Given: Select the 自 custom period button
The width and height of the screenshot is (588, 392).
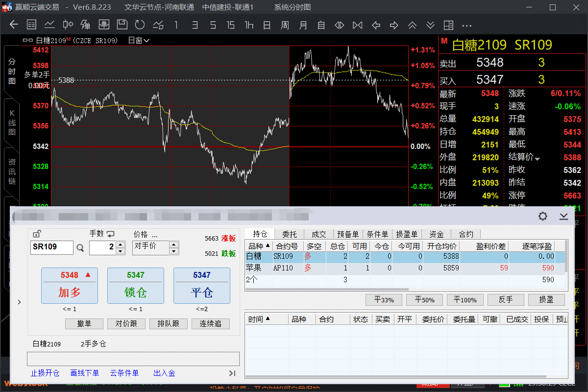Looking at the screenshot, I should 321,25.
